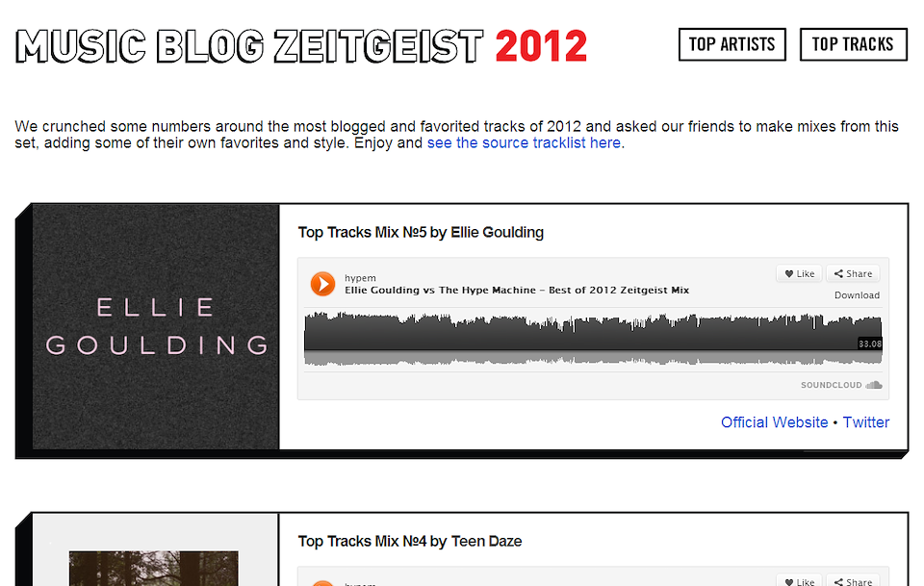Open the Top Artists page
The image size is (924, 586).
[x=731, y=44]
